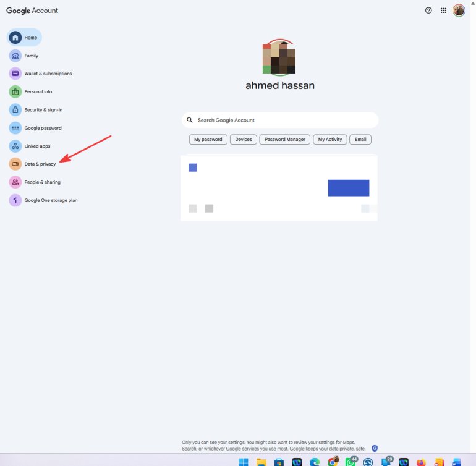
Task: Select the Personal info badge icon
Action: coord(15,91)
